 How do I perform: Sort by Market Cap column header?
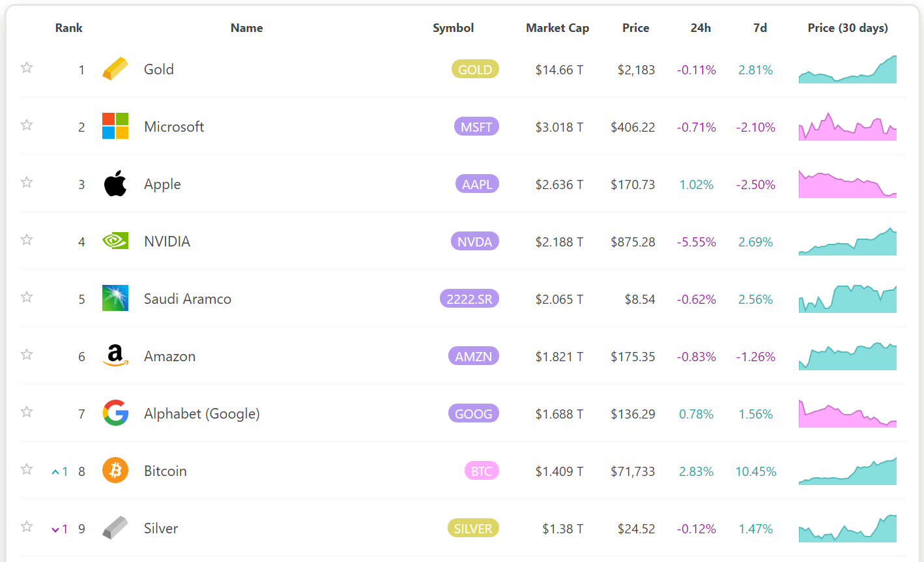(x=557, y=28)
